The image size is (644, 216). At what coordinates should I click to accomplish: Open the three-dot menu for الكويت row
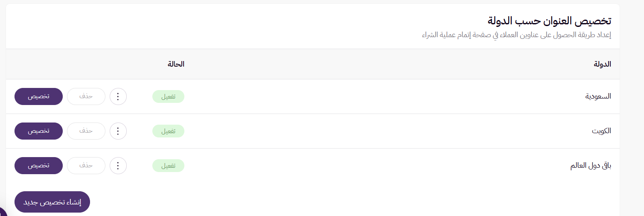tap(118, 131)
